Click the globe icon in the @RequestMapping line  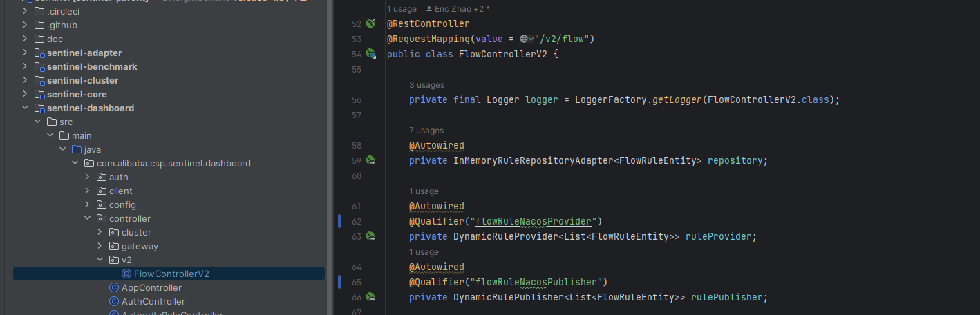[x=523, y=39]
